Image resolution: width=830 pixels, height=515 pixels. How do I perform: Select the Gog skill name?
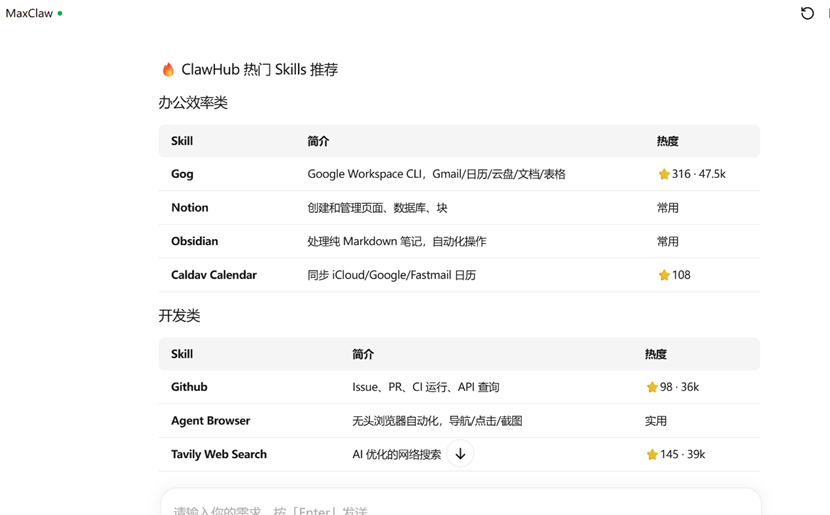182,174
